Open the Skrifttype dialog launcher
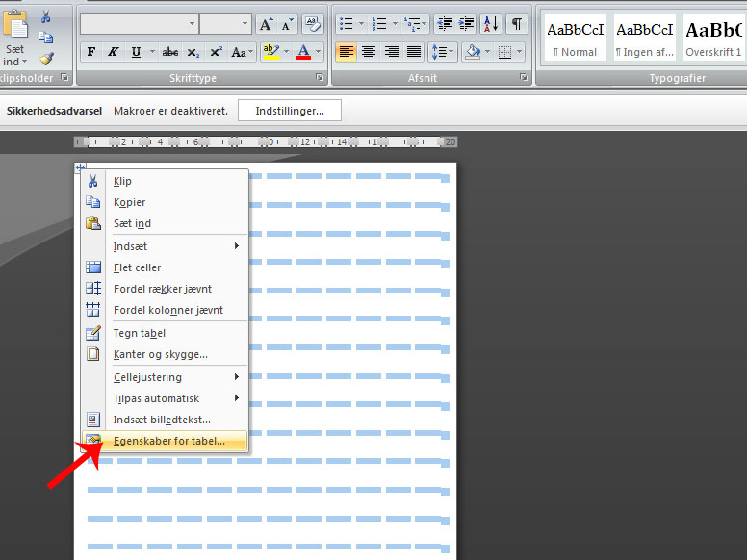The image size is (747, 560). (x=320, y=77)
